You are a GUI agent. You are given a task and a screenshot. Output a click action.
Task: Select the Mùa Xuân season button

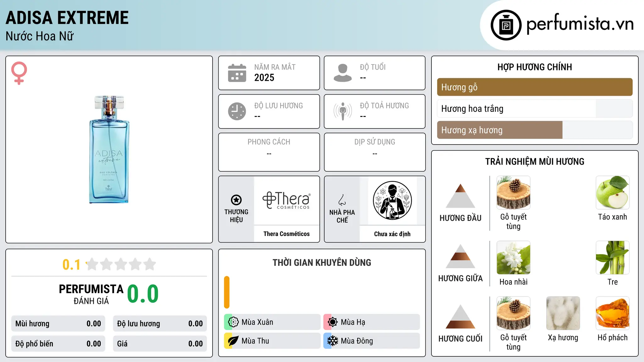pos(272,322)
